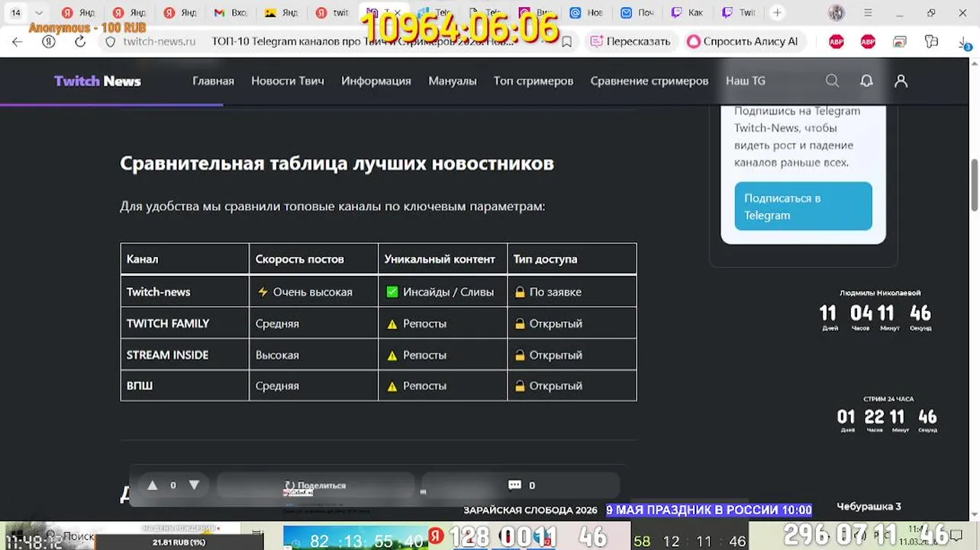Viewport: 980px width, 550px height.
Task: Click heading Сравнительная таблица лучших новостников
Action: coord(337,163)
